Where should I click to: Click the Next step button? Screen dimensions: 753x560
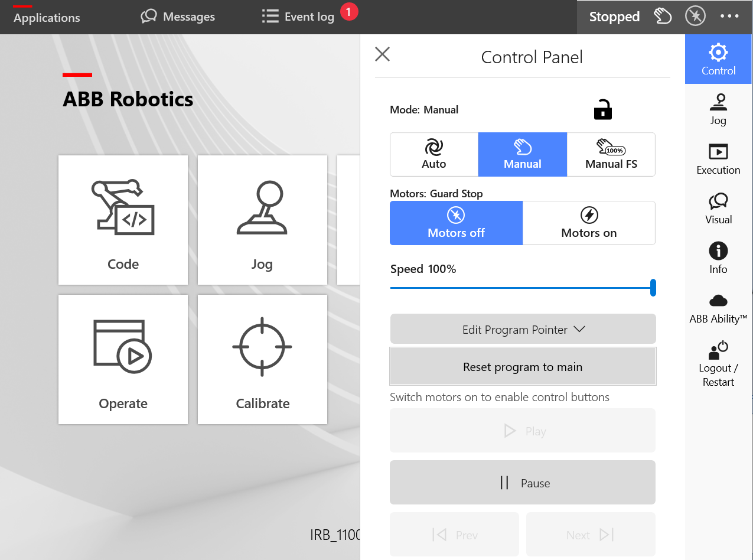591,535
